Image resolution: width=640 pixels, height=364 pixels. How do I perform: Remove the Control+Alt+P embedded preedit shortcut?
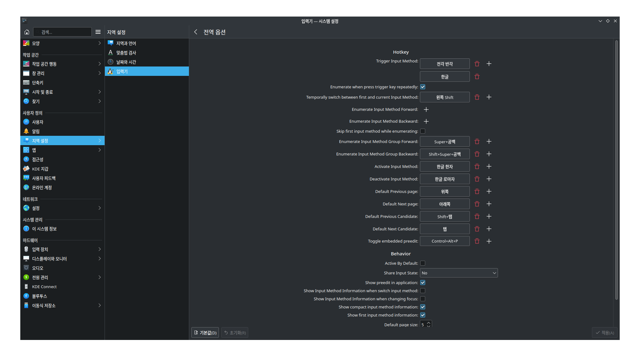[x=477, y=241]
